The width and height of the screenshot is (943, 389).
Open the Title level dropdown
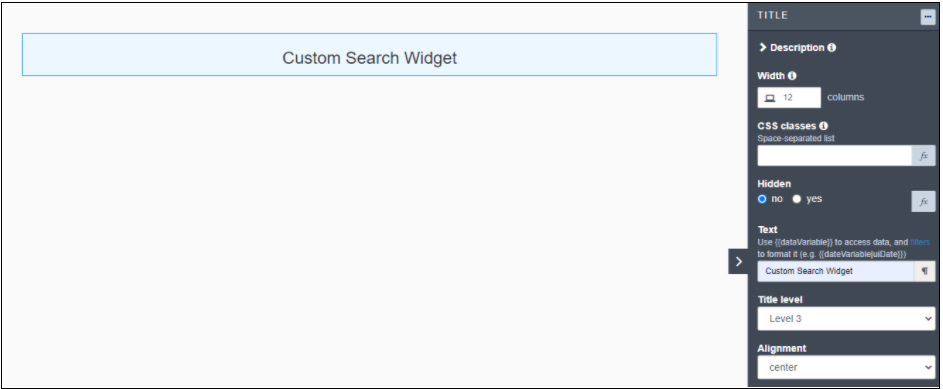coord(846,319)
